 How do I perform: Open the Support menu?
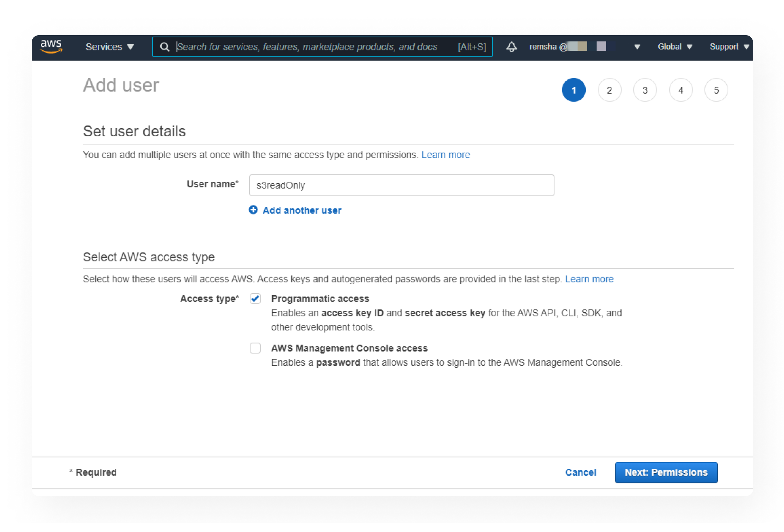point(729,47)
